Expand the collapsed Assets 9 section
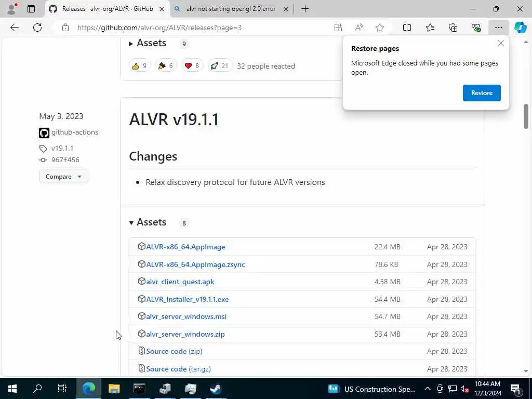The width and height of the screenshot is (532, 399). pyautogui.click(x=148, y=43)
